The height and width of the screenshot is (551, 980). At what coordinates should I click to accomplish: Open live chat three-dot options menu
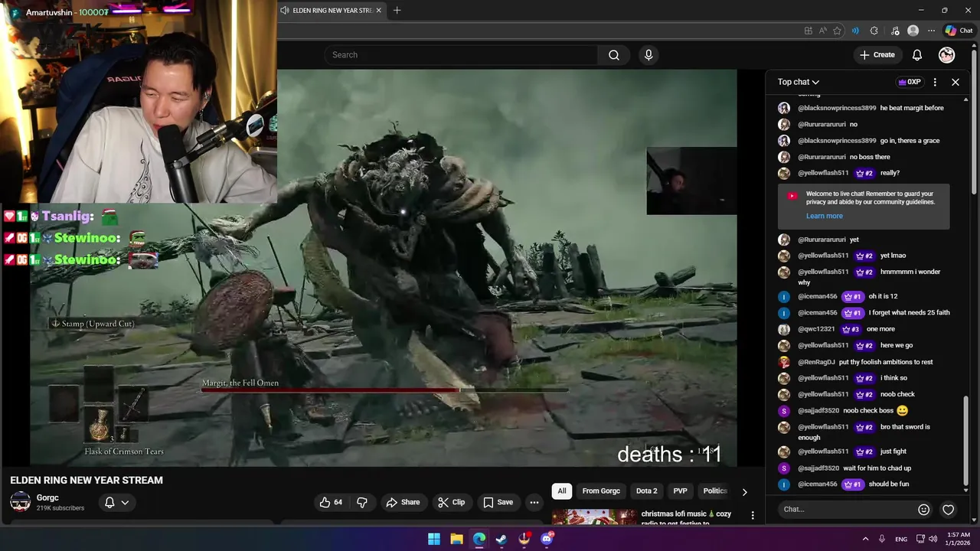tap(935, 82)
